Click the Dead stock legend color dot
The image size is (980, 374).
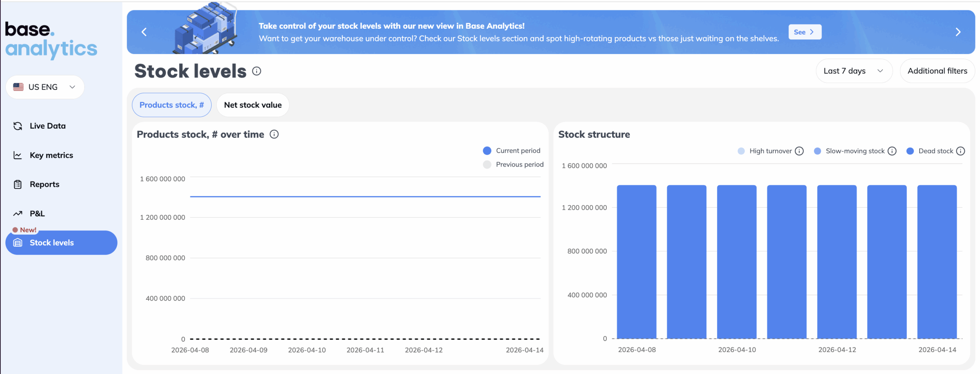[x=910, y=151]
